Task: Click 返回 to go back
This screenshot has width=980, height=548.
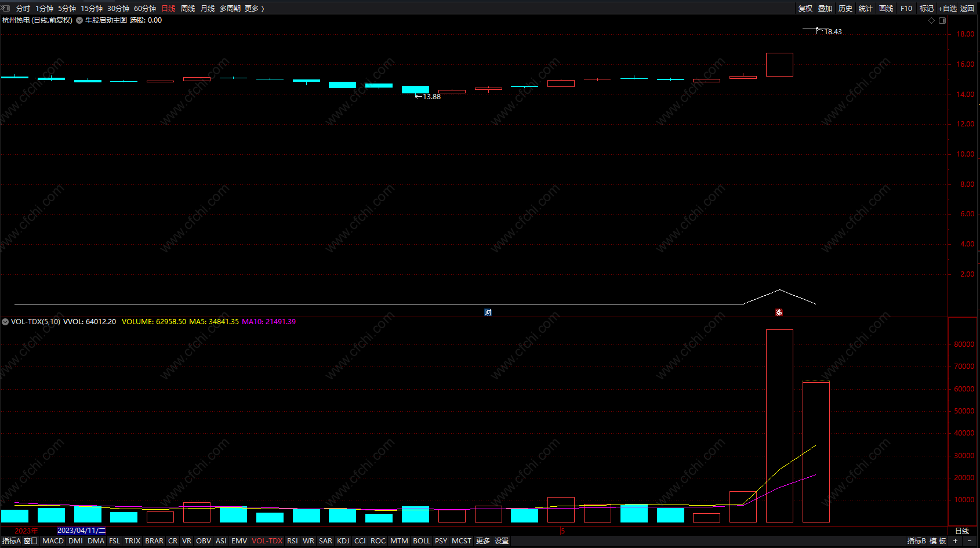Action: pyautogui.click(x=967, y=9)
